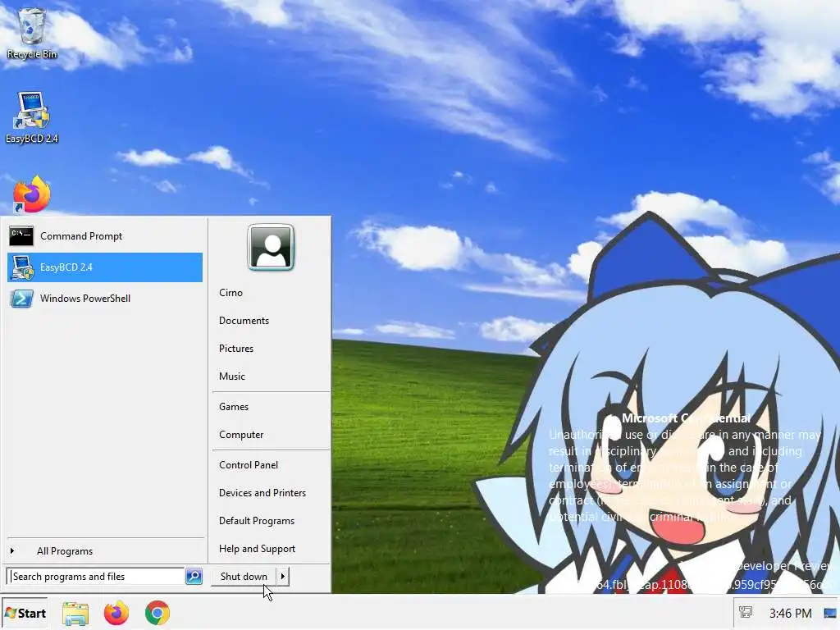Open Games from the Start menu
The height and width of the screenshot is (630, 840).
[234, 407]
